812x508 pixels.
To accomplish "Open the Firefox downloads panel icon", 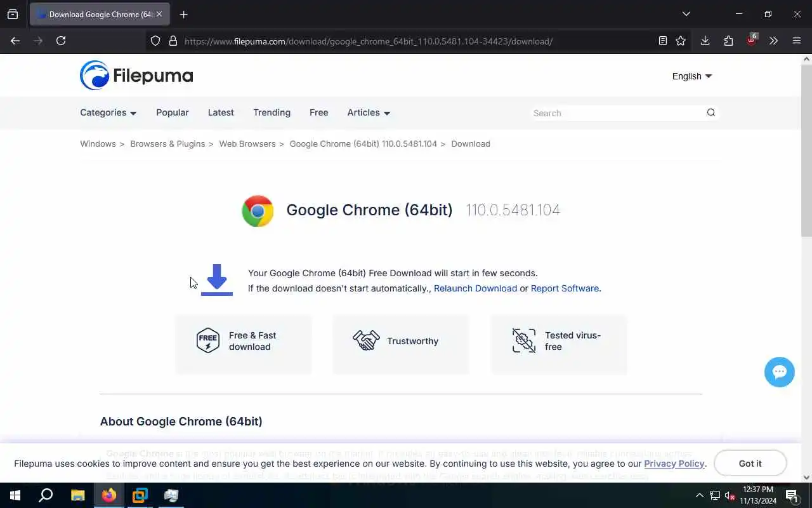I will pos(705,41).
